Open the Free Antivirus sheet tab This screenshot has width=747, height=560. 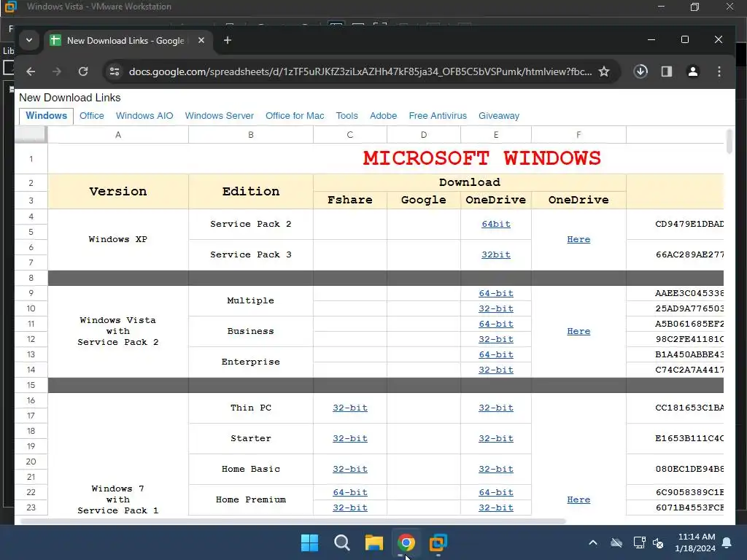coord(438,116)
